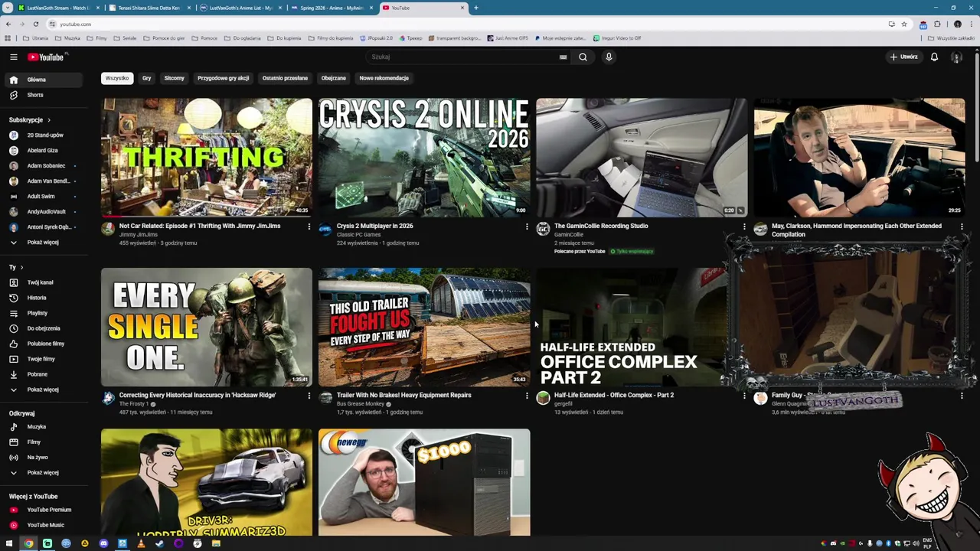
Task: Play the THRIFTING video thumbnail
Action: tap(207, 158)
